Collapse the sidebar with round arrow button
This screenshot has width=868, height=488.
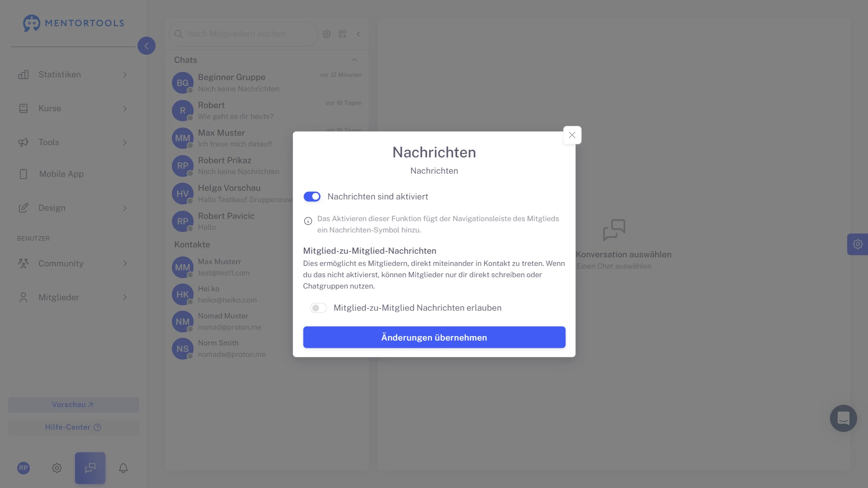pos(146,46)
